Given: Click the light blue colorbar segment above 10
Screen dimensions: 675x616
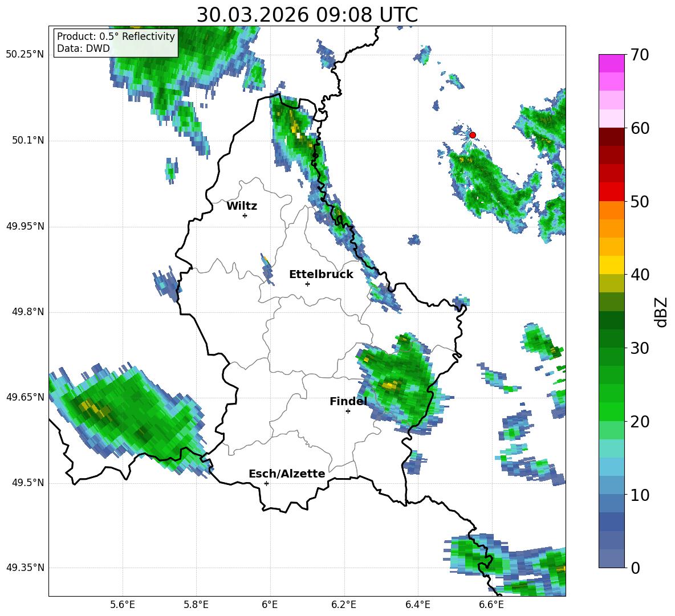Looking at the screenshot, I should coord(611,466).
